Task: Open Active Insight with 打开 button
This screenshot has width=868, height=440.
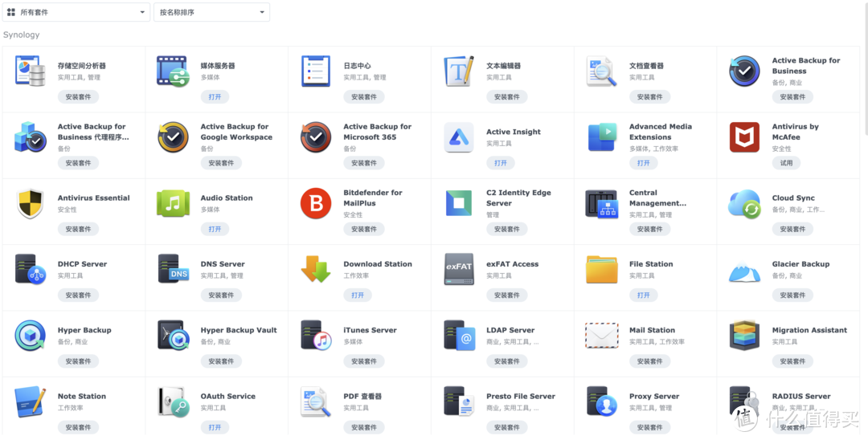Action: [501, 163]
